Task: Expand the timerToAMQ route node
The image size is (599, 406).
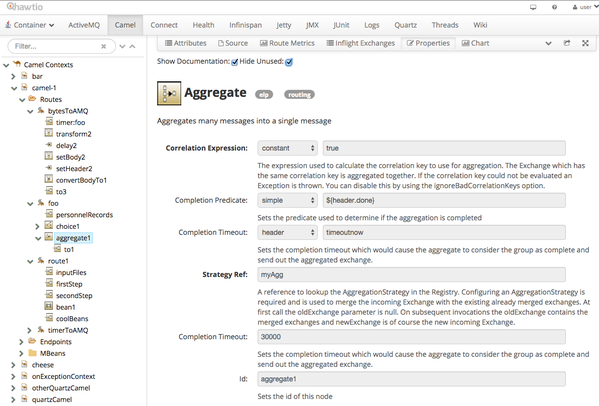Action: (29, 330)
